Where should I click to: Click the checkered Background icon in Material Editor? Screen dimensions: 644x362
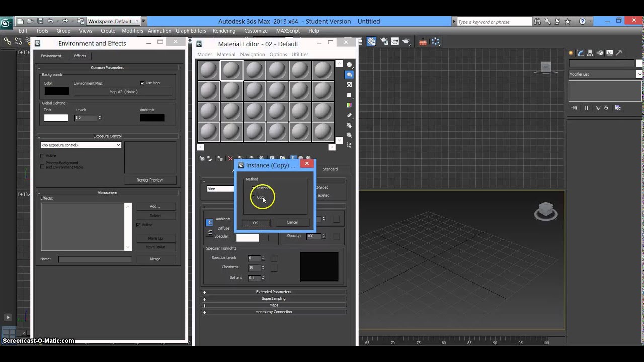point(349,85)
